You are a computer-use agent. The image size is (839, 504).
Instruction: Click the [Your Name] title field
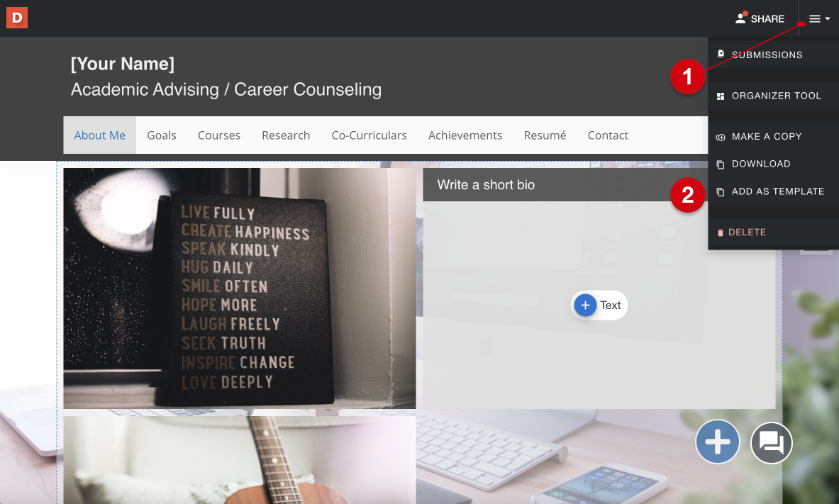[123, 64]
